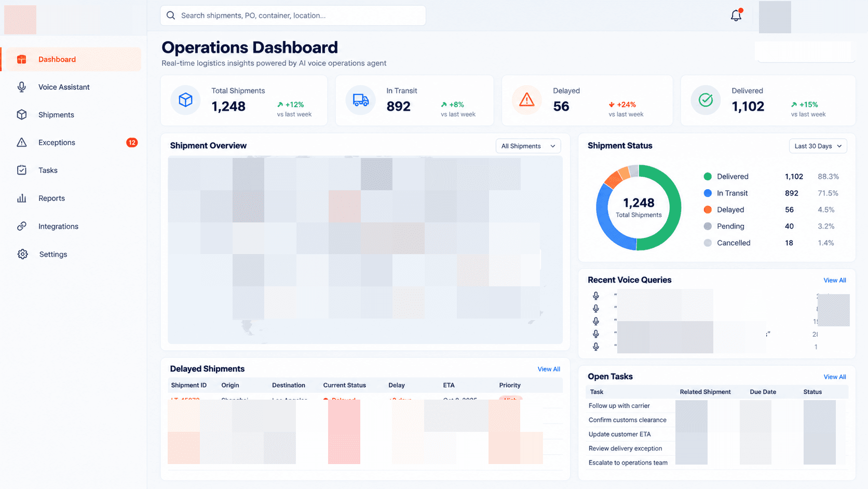Open the Dashboard menu item
868x489 pixels.
[71, 59]
